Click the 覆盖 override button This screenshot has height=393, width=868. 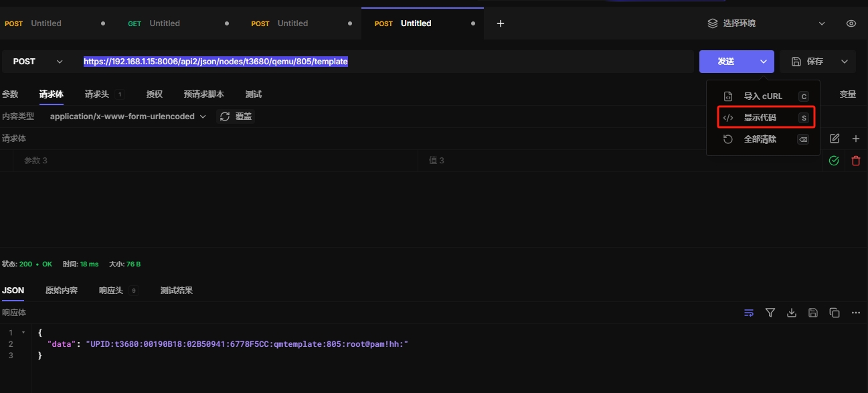click(x=236, y=116)
